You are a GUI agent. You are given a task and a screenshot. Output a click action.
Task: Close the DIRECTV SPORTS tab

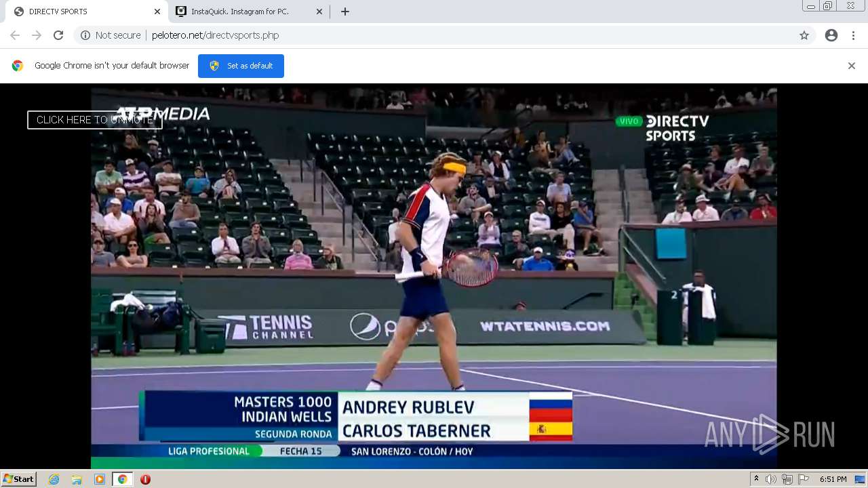point(157,12)
